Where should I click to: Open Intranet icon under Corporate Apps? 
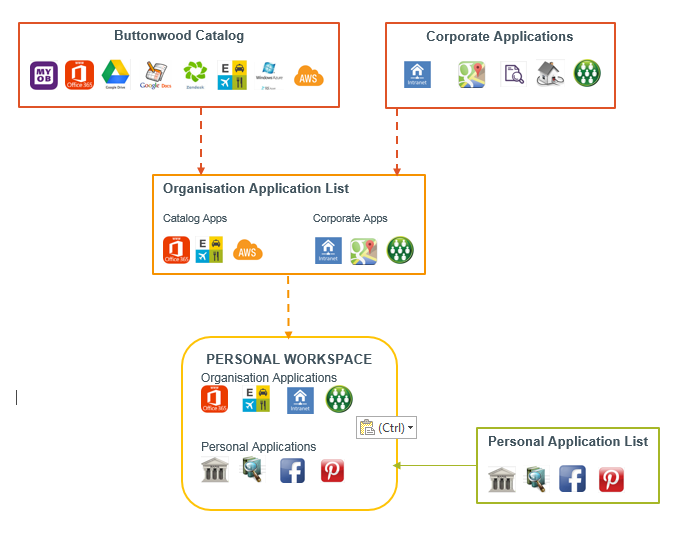(x=328, y=250)
